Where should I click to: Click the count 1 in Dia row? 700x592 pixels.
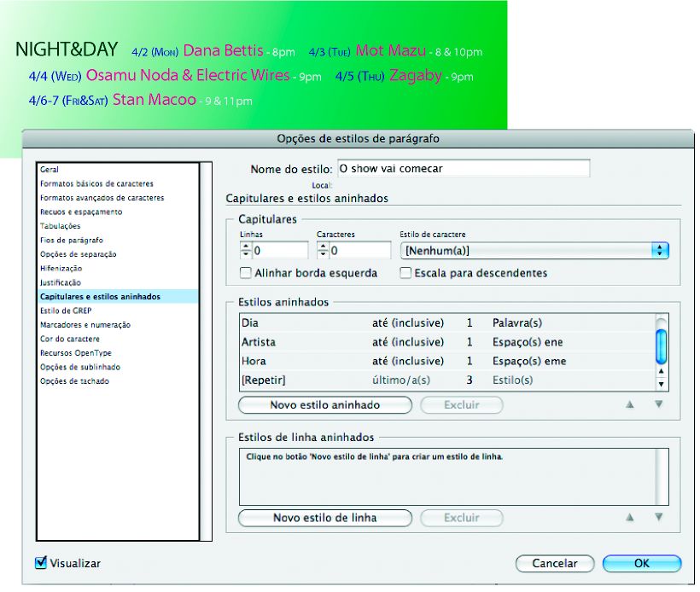tap(470, 323)
